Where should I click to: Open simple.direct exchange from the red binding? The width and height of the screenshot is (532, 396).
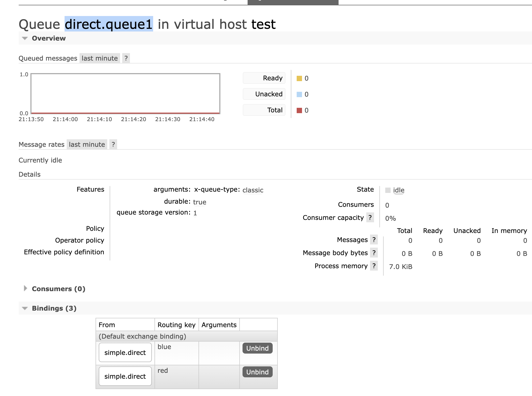[x=125, y=376]
